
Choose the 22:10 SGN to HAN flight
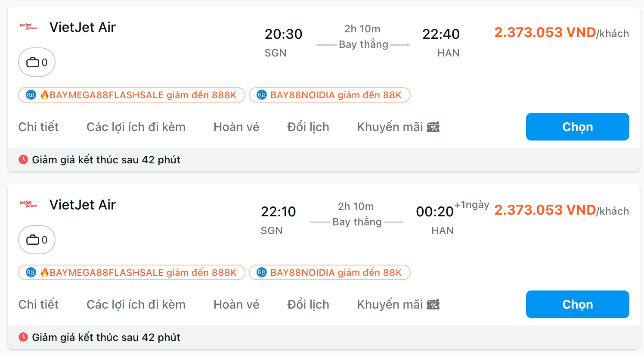[x=578, y=304]
